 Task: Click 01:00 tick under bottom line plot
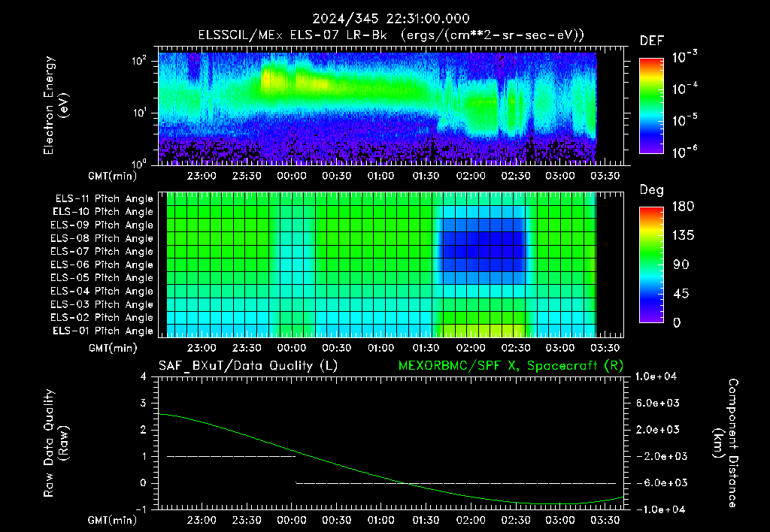click(x=381, y=520)
